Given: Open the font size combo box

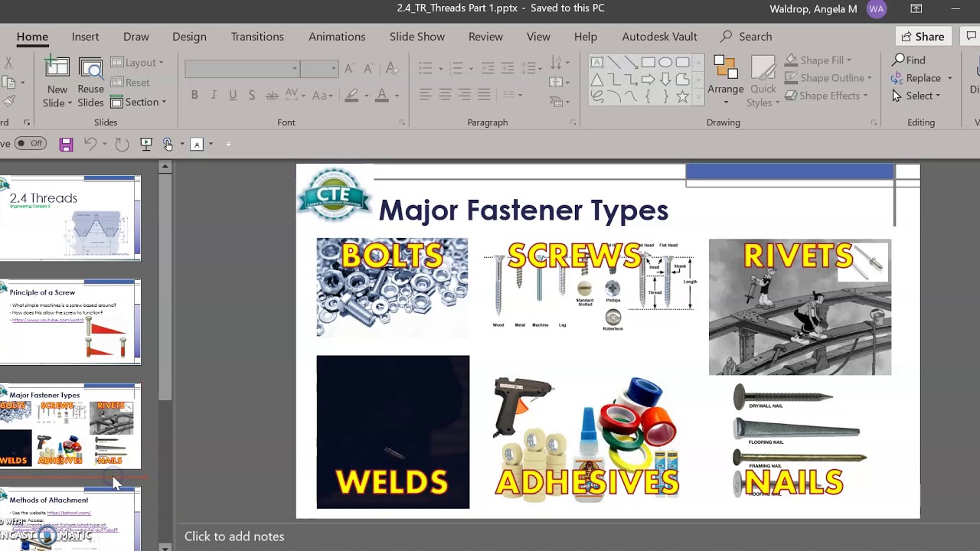Looking at the screenshot, I should 319,69.
